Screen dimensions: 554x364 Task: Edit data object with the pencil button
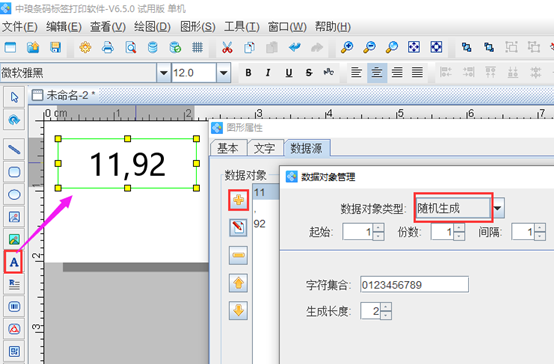click(x=238, y=227)
